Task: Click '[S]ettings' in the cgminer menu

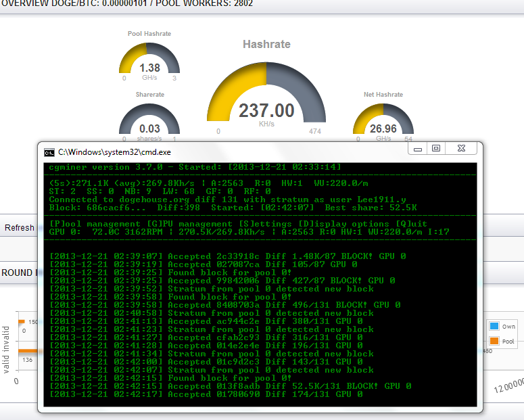Action: [266, 224]
